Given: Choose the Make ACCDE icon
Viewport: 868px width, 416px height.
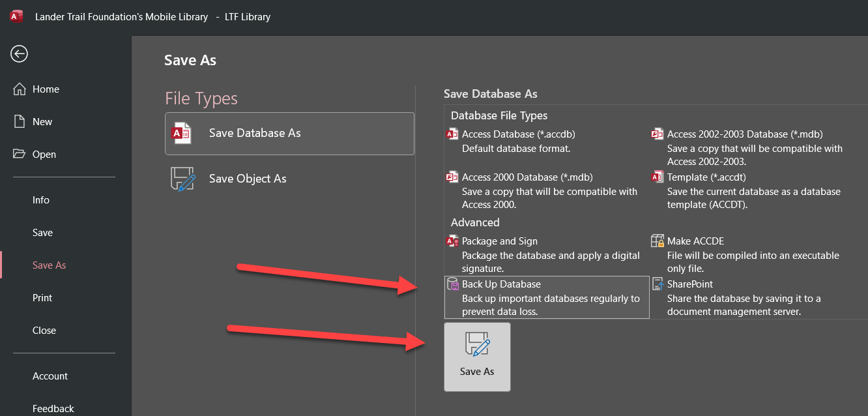Looking at the screenshot, I should tap(658, 241).
